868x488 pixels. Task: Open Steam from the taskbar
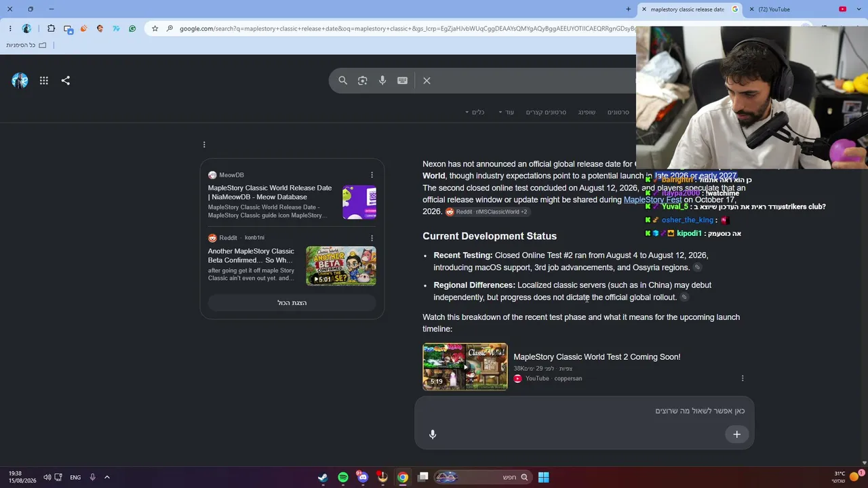click(323, 477)
